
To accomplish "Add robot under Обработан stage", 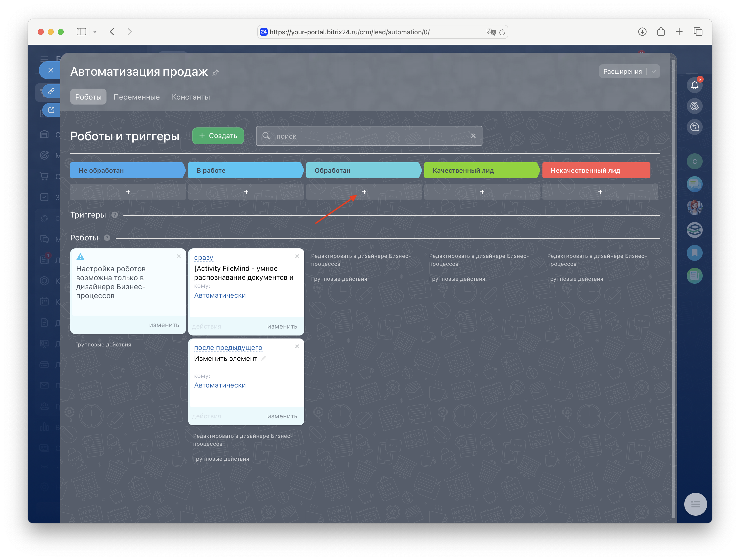I will pyautogui.click(x=364, y=192).
